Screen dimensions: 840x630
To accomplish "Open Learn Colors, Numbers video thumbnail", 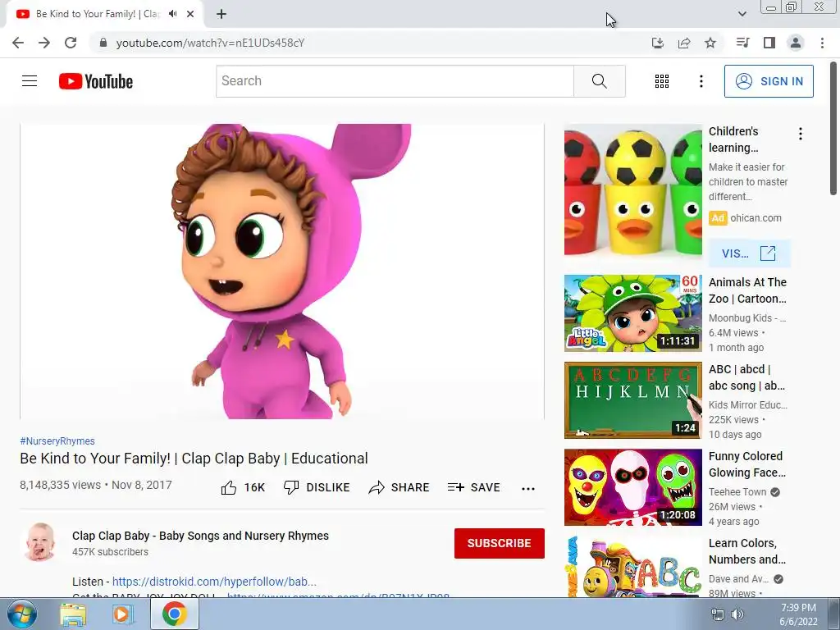I will [x=632, y=567].
